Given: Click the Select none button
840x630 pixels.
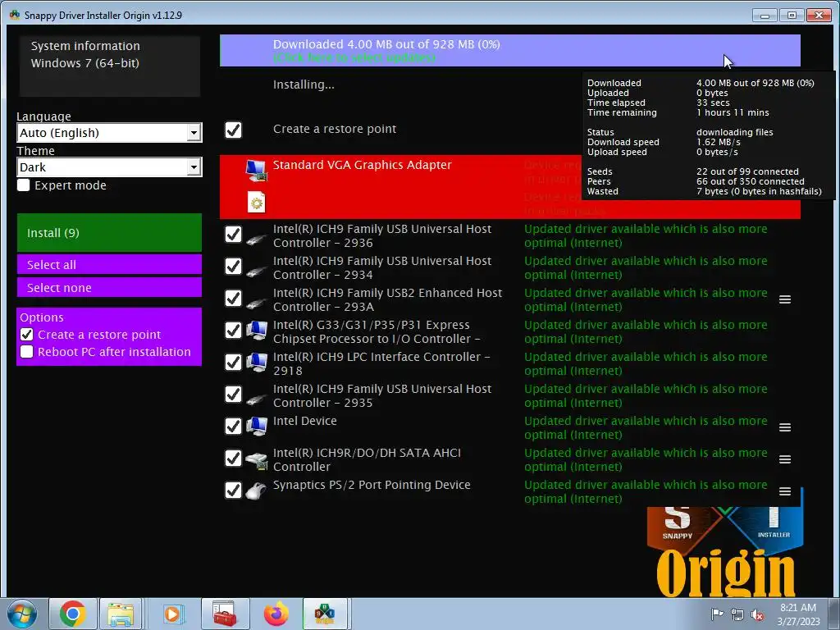Looking at the screenshot, I should (x=109, y=287).
